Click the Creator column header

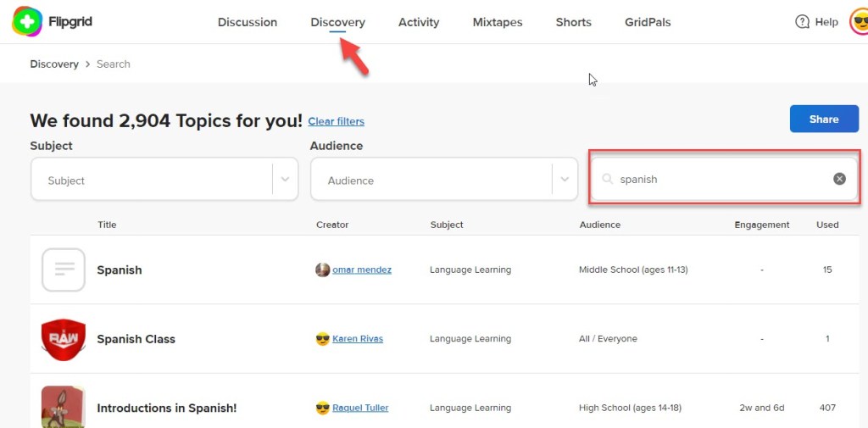pos(332,225)
